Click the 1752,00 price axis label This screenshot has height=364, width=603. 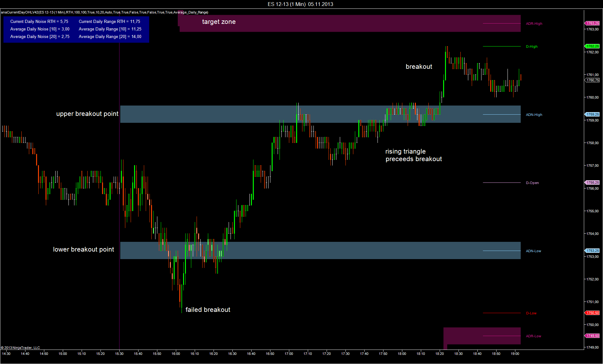click(593, 279)
